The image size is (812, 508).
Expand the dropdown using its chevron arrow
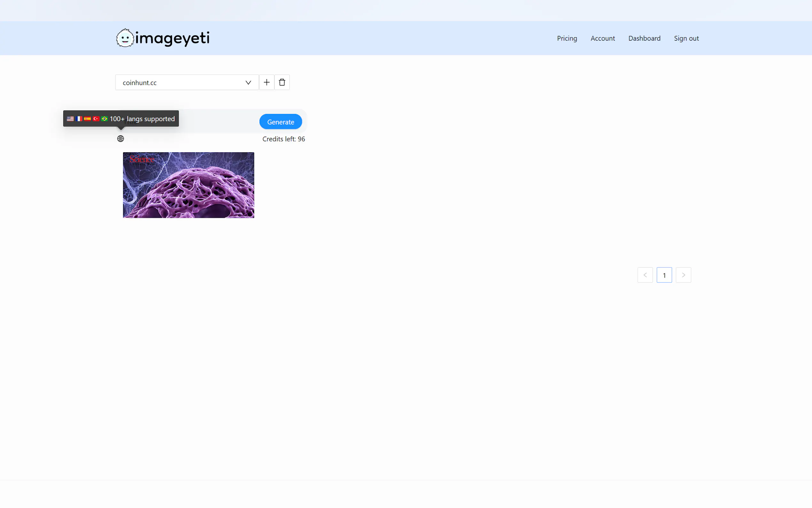[248, 83]
